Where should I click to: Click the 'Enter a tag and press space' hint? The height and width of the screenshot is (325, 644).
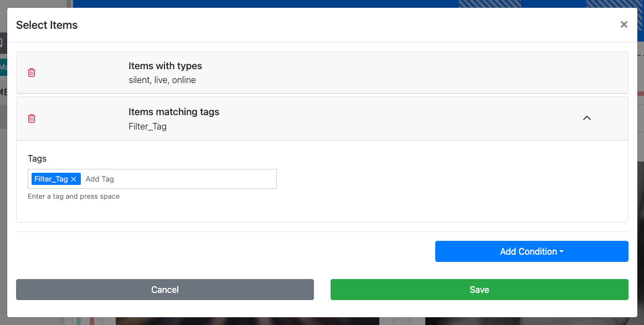coord(74,197)
